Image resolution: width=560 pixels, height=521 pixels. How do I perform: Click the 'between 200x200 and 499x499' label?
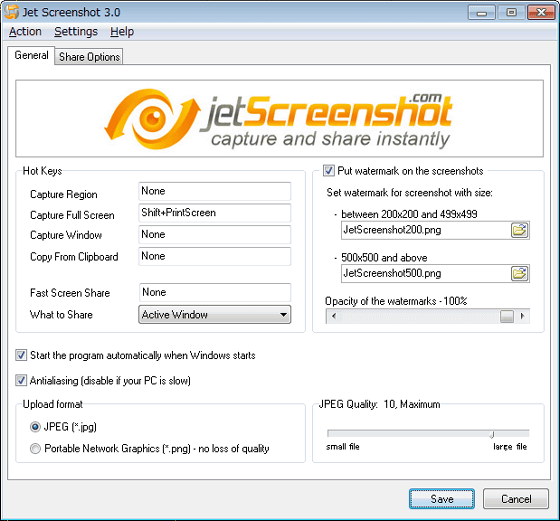coord(409,214)
